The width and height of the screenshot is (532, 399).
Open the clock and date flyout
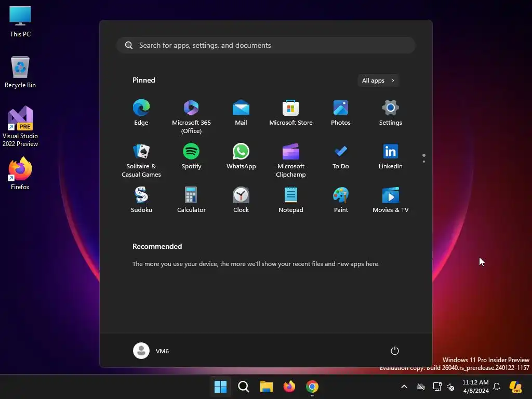(476, 387)
